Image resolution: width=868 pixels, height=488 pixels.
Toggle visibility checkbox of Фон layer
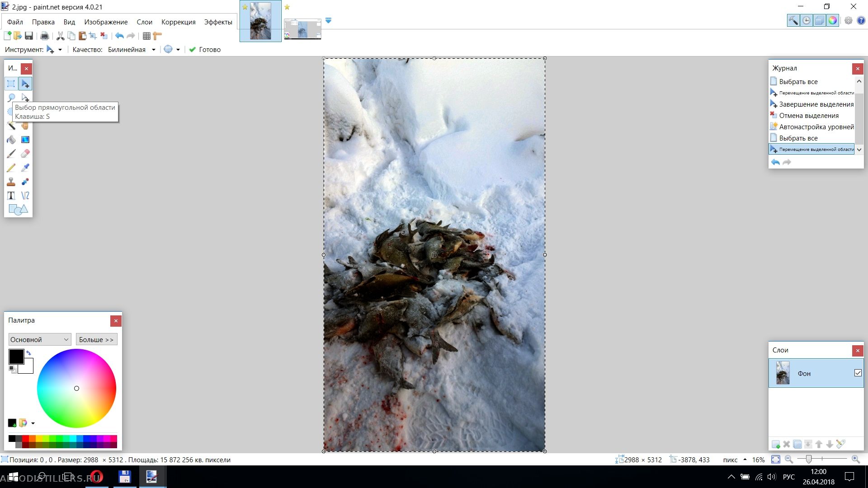pyautogui.click(x=858, y=373)
